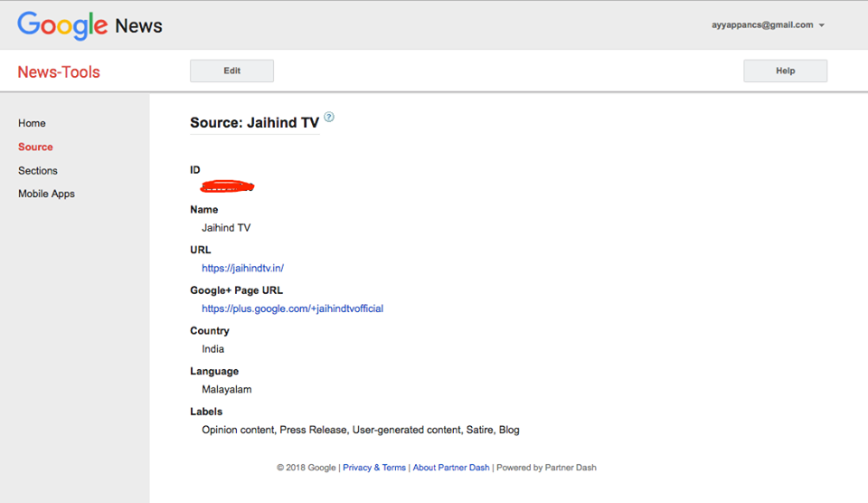Image resolution: width=868 pixels, height=503 pixels.
Task: Open the https://jaihindtv.in/ link
Action: coord(242,268)
